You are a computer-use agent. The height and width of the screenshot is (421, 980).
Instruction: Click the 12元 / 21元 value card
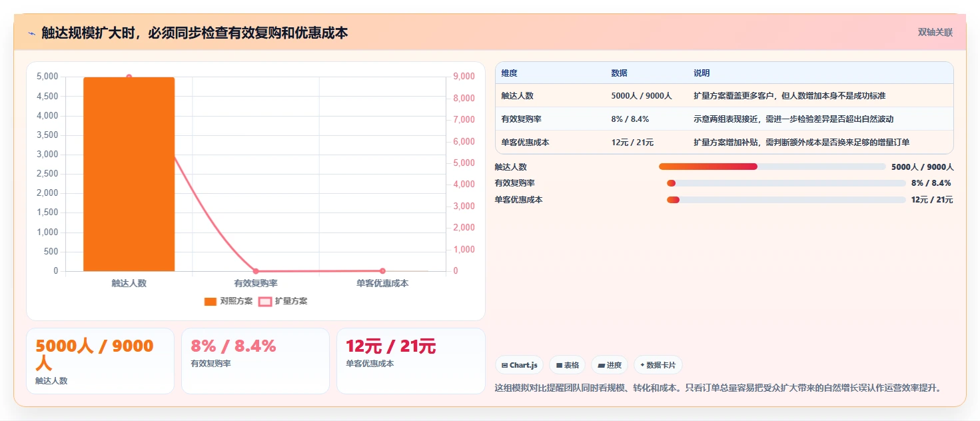click(411, 361)
